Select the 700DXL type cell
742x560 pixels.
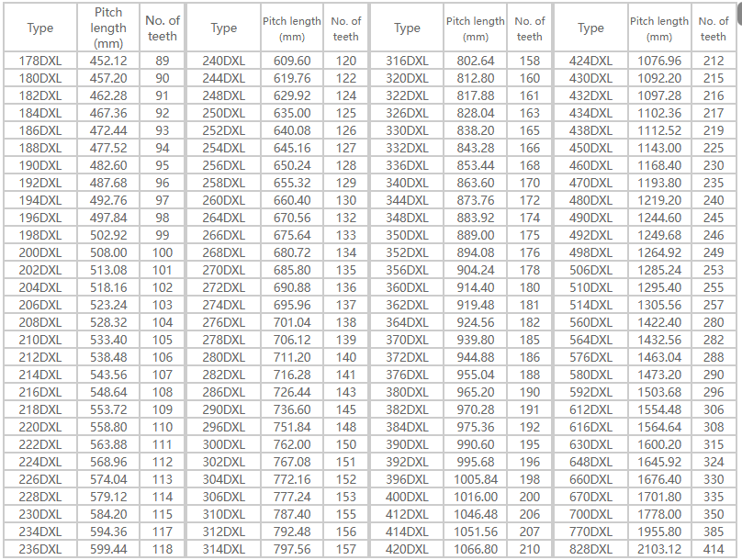(x=590, y=514)
